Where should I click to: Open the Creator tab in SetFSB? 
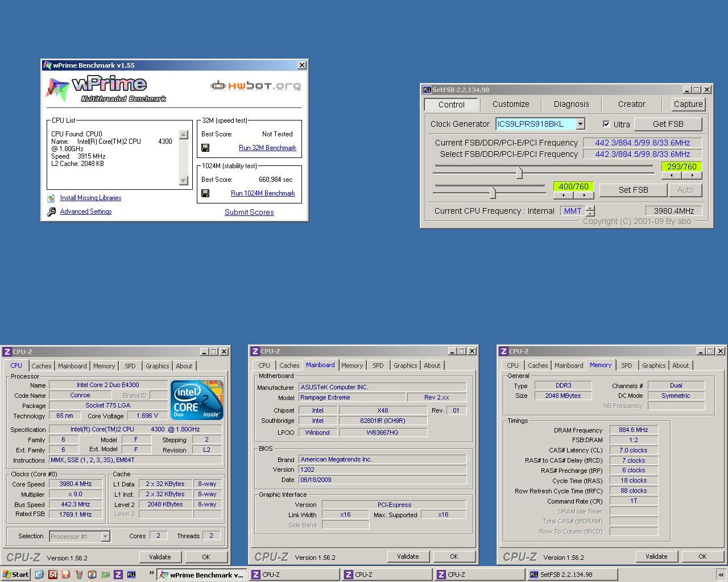click(631, 104)
